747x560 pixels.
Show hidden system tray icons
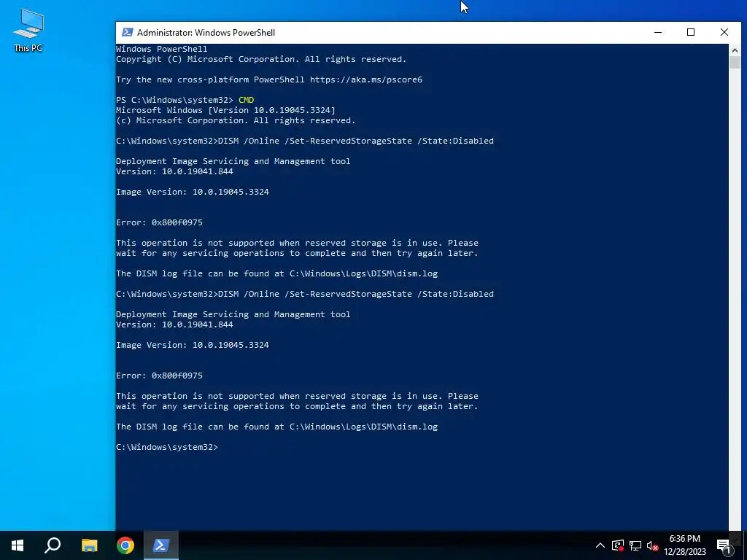point(600,545)
